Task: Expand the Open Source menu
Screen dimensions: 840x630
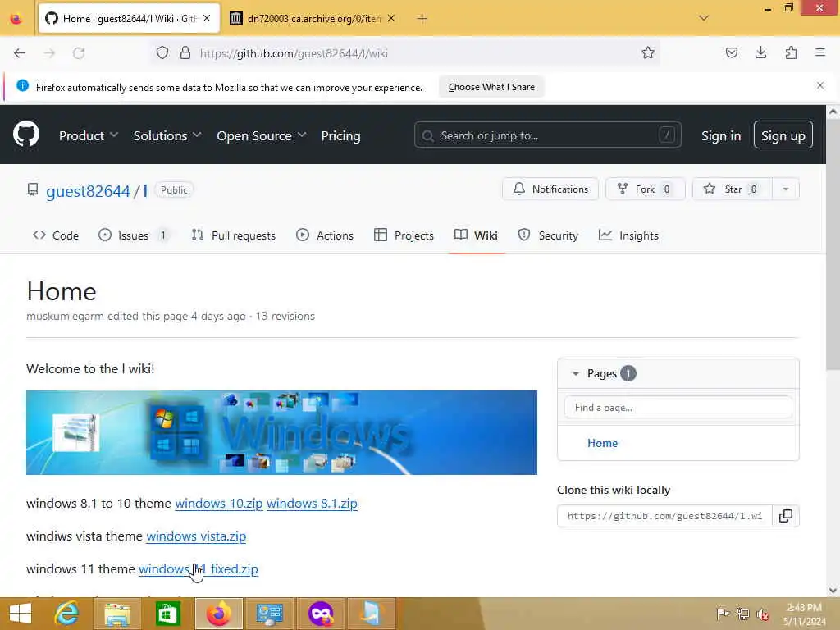Action: click(262, 136)
